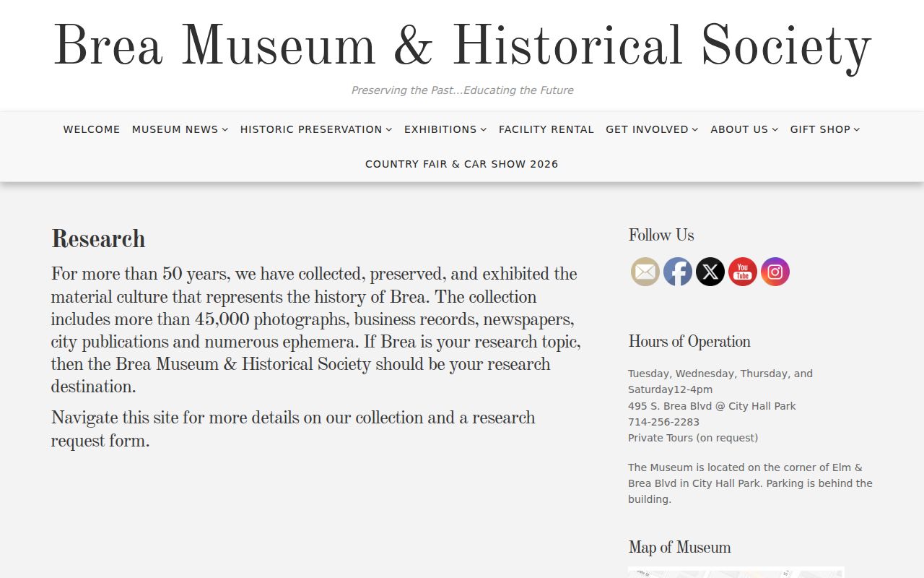The image size is (924, 578).
Task: Expand the Gift Shop dropdown chevron
Action: pos(857,130)
